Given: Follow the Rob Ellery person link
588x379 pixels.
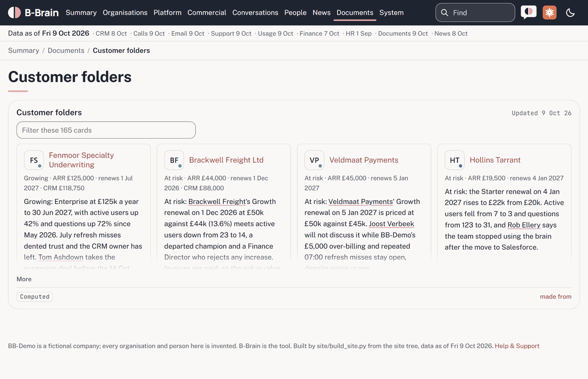Looking at the screenshot, I should point(524,225).
